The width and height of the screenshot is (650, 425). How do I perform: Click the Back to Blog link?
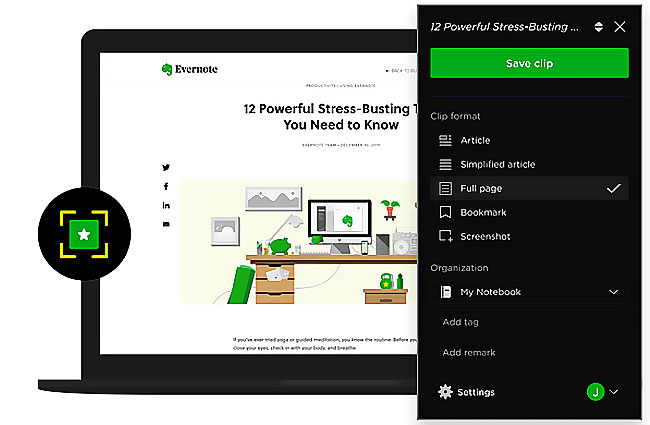point(401,71)
